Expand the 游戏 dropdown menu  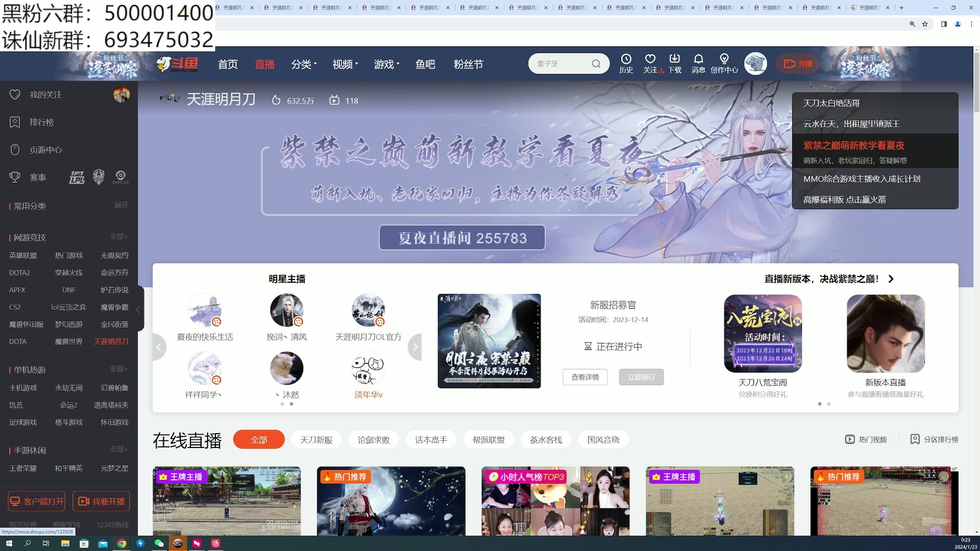pyautogui.click(x=386, y=64)
